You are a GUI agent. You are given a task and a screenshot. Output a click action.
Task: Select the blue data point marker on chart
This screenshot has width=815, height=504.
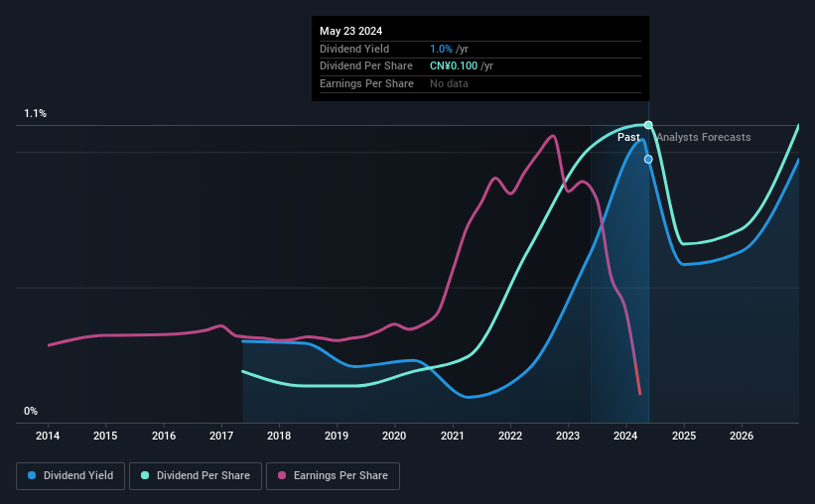[x=648, y=159]
